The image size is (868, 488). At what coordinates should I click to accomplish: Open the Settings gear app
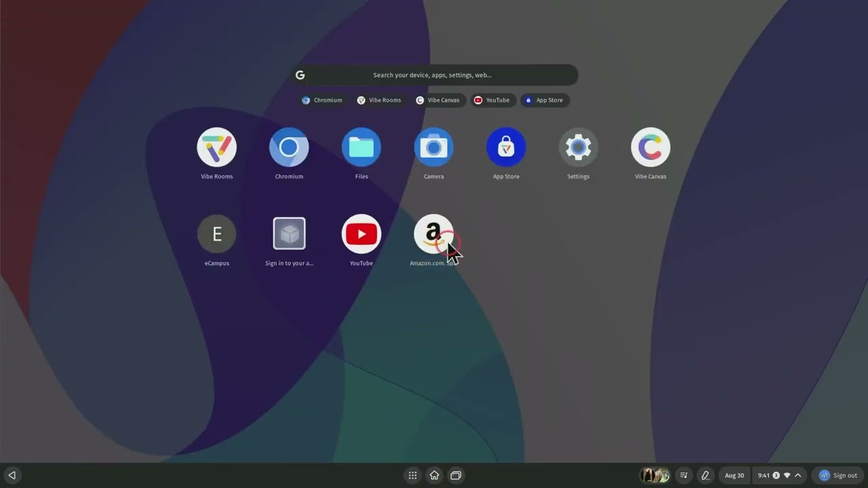coord(578,148)
